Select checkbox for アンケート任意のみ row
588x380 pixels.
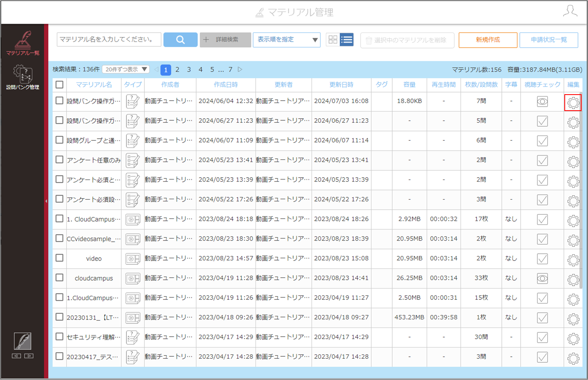click(x=59, y=160)
